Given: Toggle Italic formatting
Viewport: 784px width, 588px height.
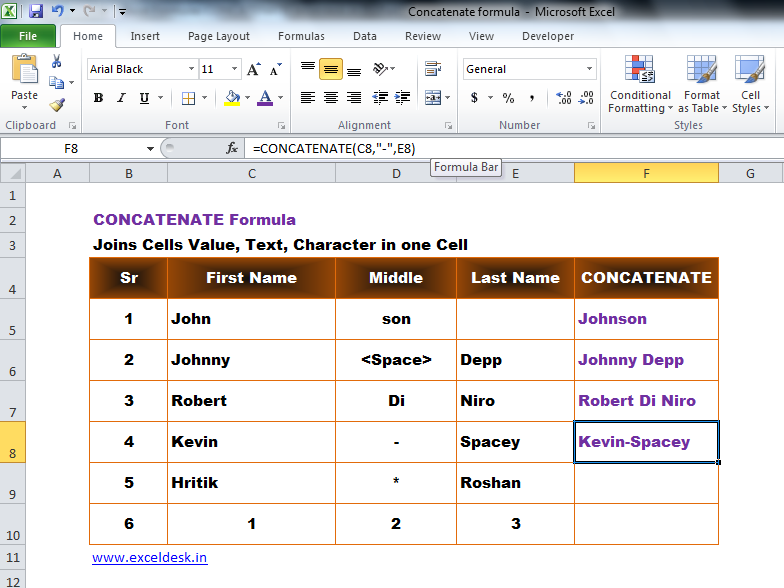Looking at the screenshot, I should [x=121, y=98].
